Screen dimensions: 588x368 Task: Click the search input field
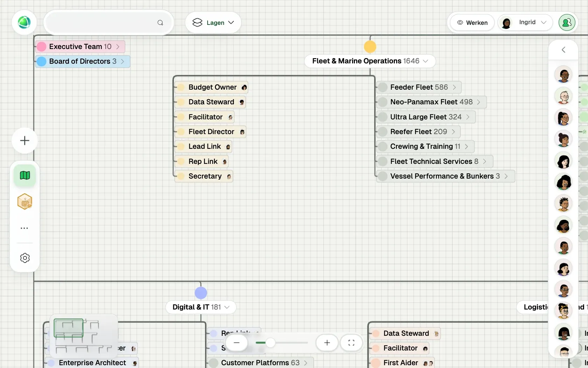[108, 23]
